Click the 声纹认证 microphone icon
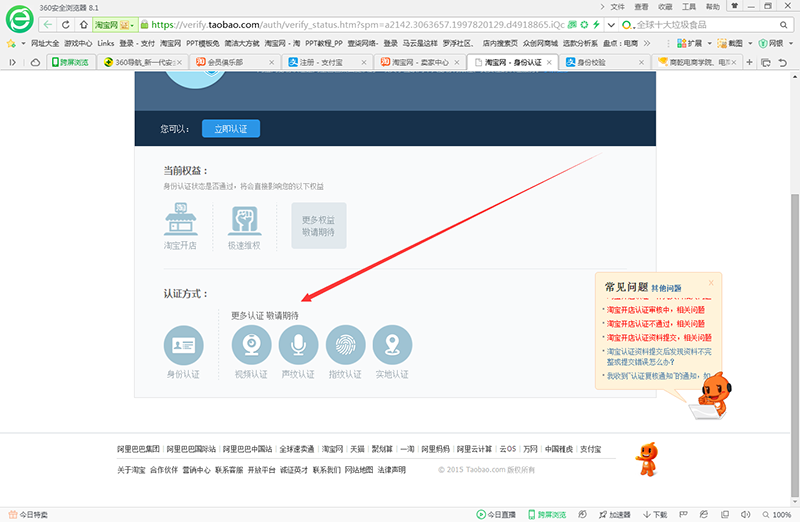 pyautogui.click(x=298, y=345)
